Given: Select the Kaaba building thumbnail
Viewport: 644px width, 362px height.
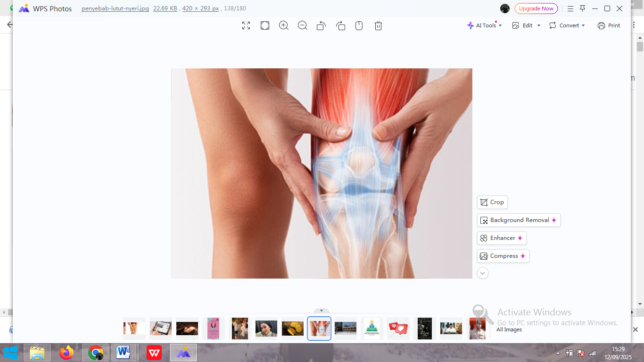Looking at the screenshot, I should pos(346,329).
